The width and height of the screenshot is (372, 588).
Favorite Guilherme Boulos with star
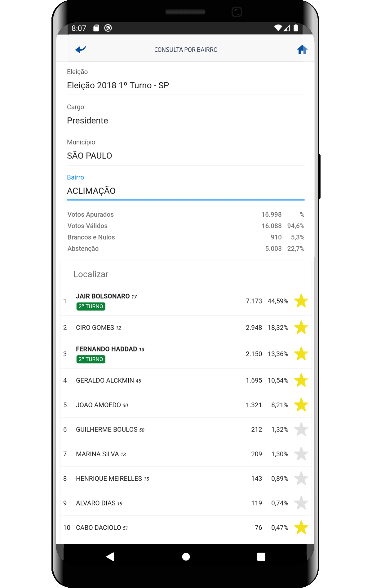301,430
